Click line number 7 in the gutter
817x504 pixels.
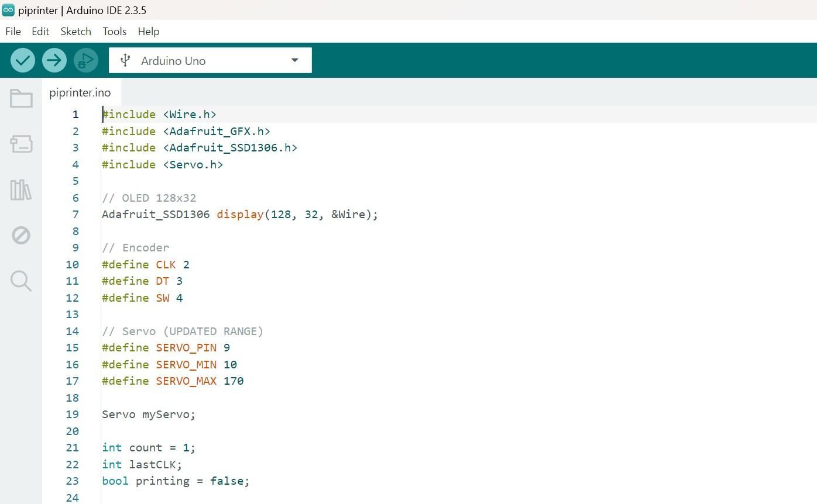(75, 215)
